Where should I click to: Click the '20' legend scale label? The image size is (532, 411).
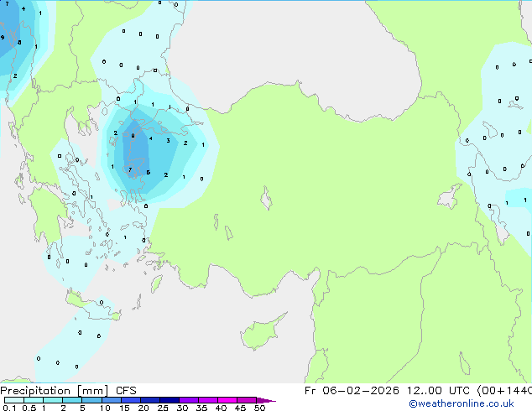[143, 408]
